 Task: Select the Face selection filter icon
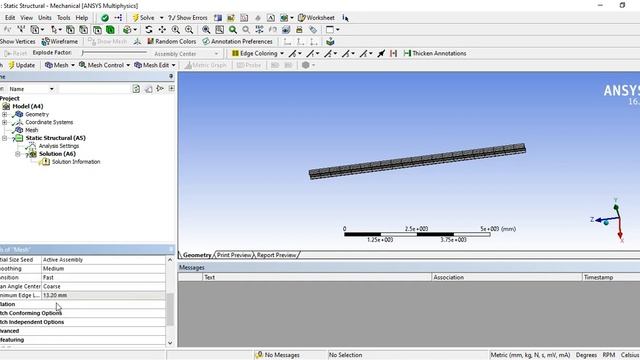(97, 30)
